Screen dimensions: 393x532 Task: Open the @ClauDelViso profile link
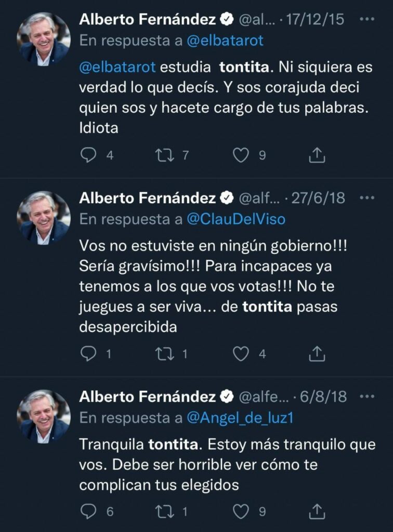point(236,219)
